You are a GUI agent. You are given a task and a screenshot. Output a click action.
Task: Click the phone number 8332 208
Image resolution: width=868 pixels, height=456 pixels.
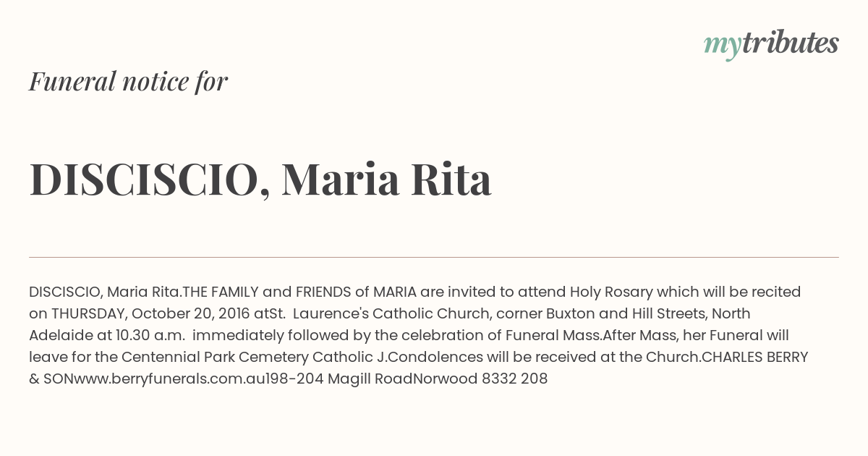[x=514, y=379]
